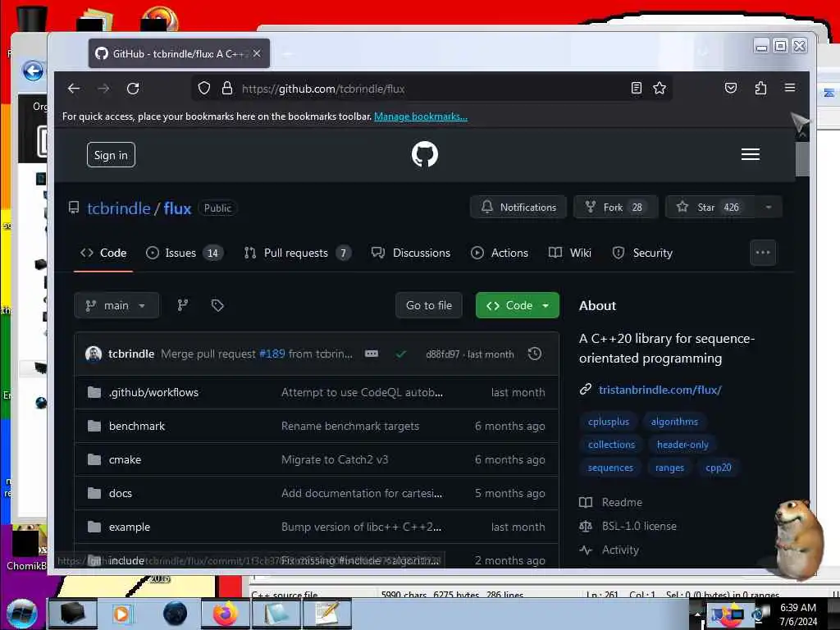The width and height of the screenshot is (840, 630).
Task: Check commit status green checkmark
Action: [x=400, y=354]
